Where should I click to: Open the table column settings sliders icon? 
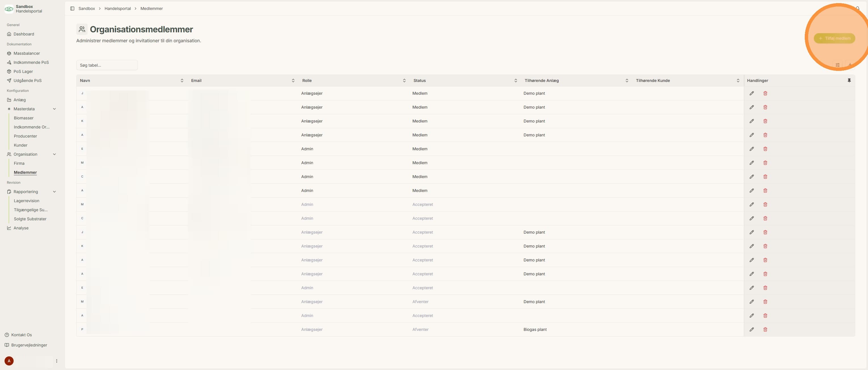point(837,65)
